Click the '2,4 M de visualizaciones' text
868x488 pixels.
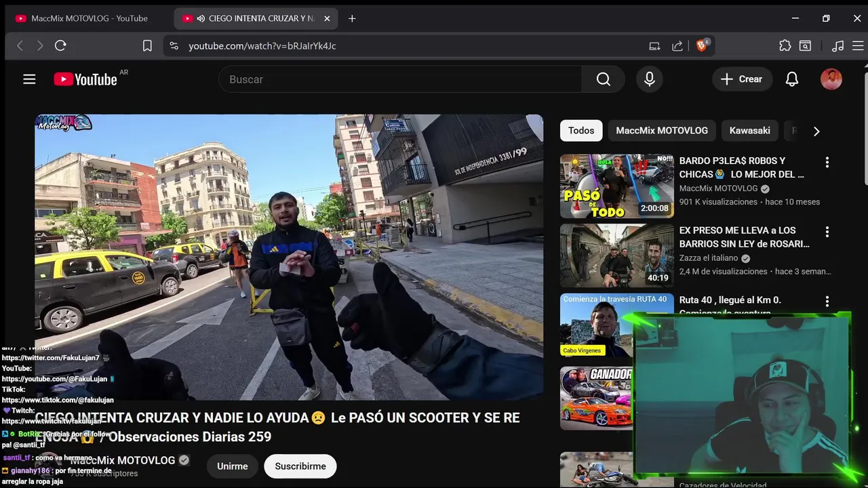click(723, 271)
